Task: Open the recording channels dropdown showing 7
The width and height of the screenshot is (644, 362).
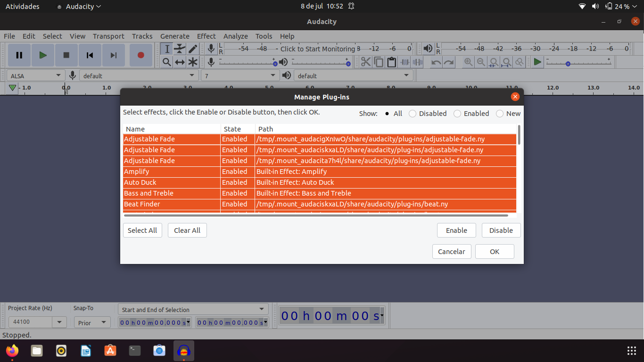Action: (240, 75)
